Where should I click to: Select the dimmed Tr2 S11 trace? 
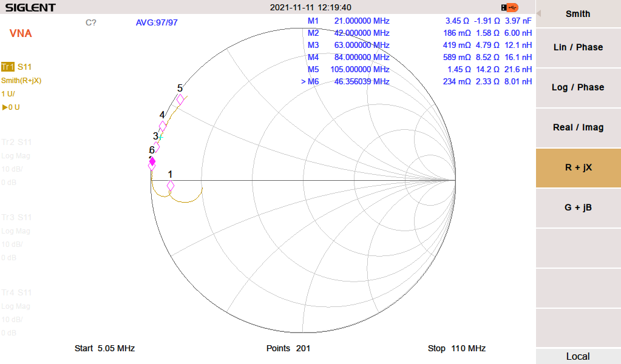[16, 142]
